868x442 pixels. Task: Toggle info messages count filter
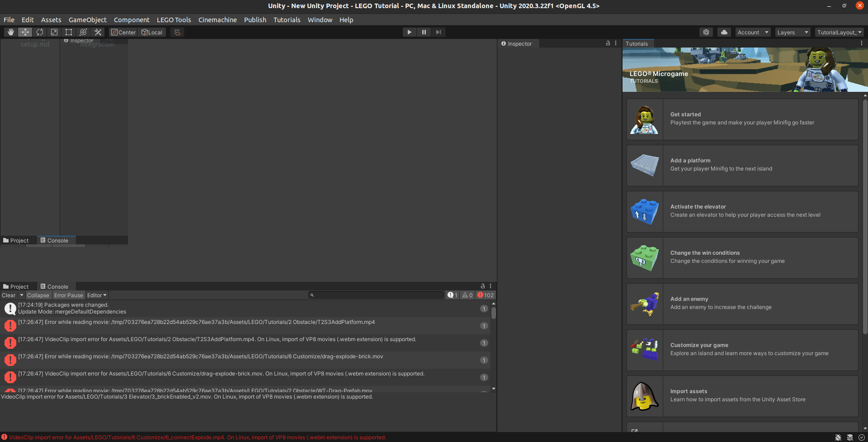pos(453,295)
